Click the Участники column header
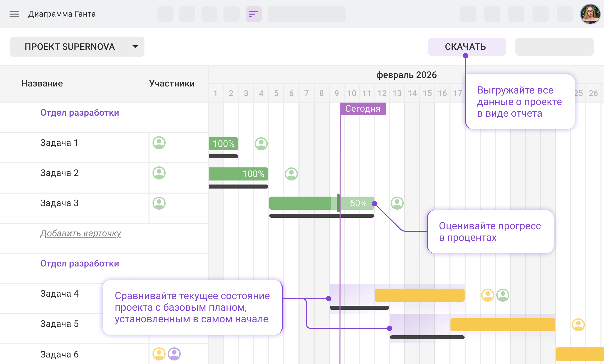The height and width of the screenshot is (364, 604). 172,83
